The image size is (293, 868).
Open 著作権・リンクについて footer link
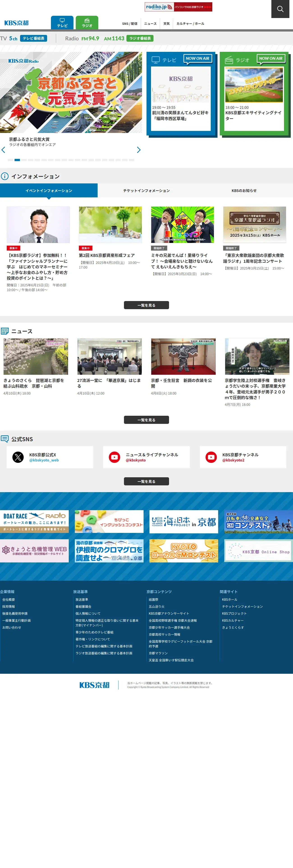[93, 639]
